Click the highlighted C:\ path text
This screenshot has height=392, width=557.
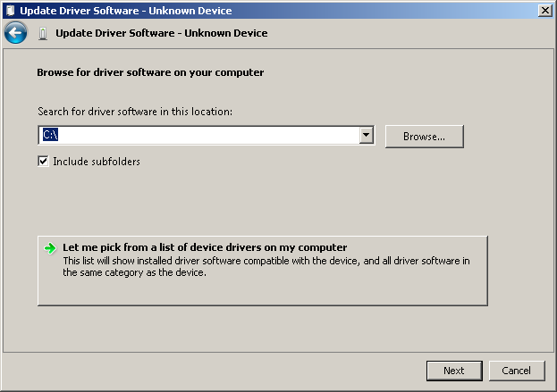pyautogui.click(x=50, y=135)
